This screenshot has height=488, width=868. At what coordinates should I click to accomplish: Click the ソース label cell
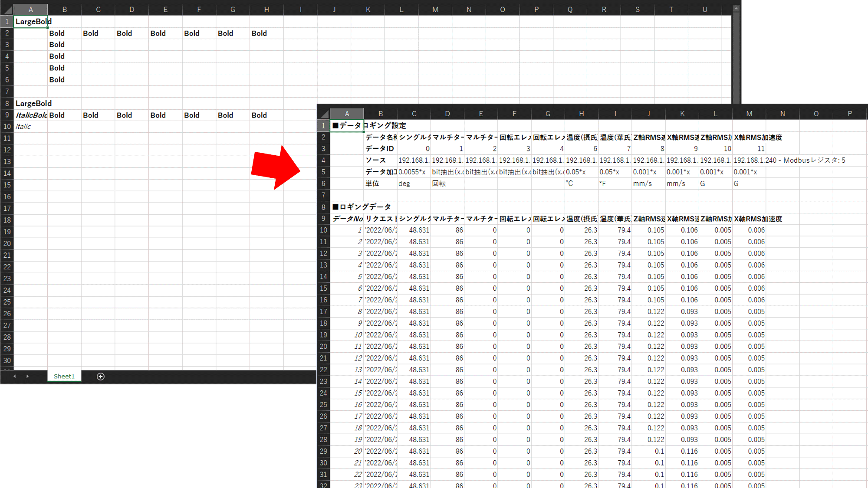point(381,160)
